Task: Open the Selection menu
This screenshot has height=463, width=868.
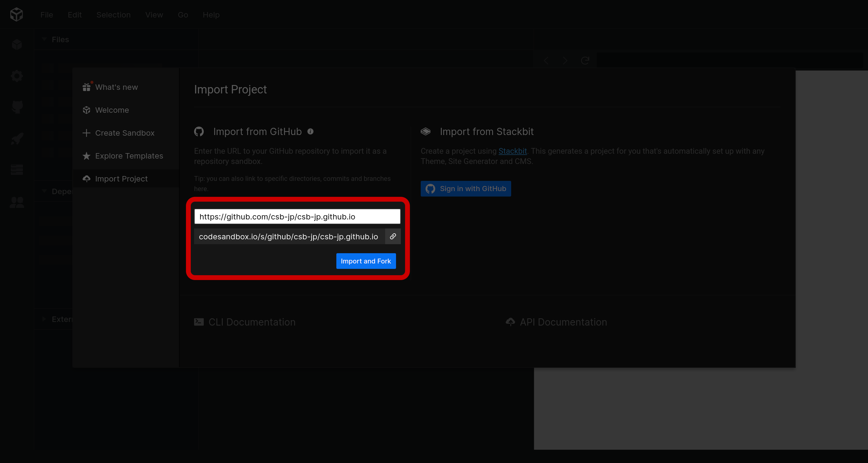Action: coord(113,15)
